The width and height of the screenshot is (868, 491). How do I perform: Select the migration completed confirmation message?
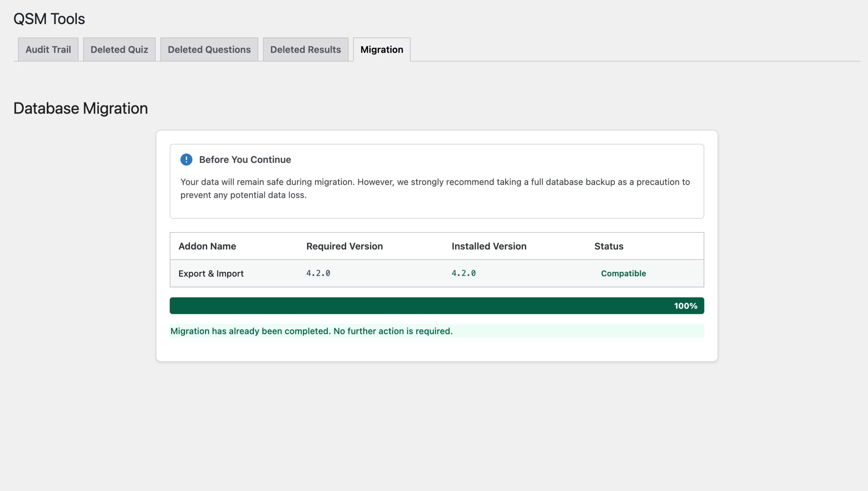(x=311, y=331)
